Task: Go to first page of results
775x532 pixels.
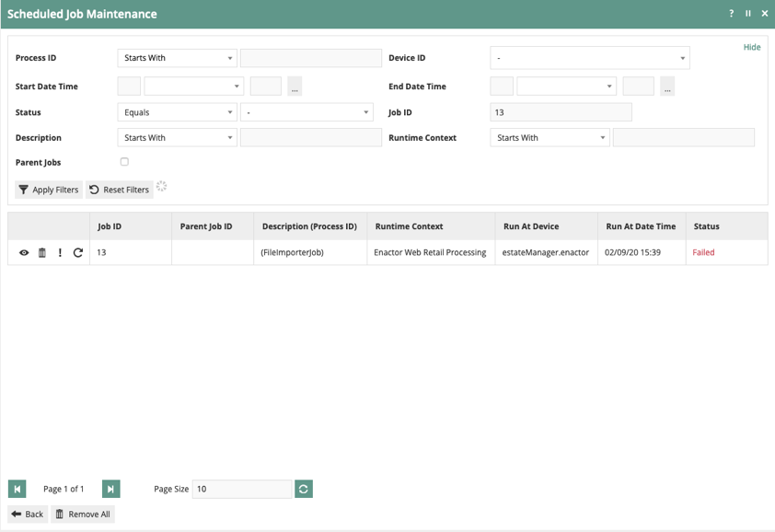Action: (x=17, y=489)
